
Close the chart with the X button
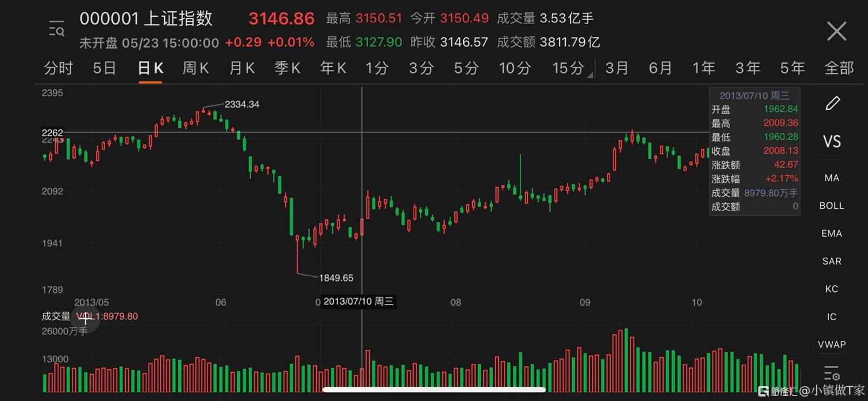coord(836,31)
